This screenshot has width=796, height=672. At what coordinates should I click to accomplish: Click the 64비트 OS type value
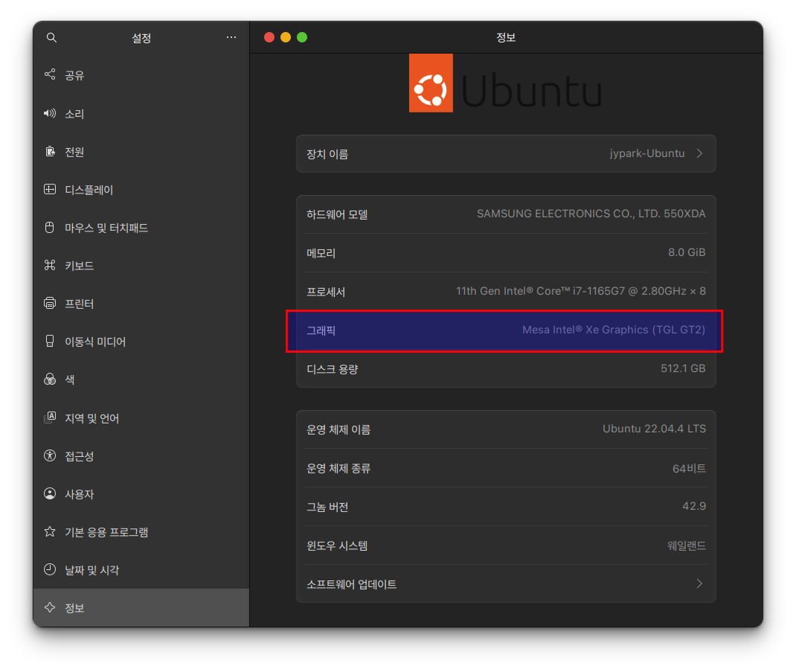(x=689, y=468)
